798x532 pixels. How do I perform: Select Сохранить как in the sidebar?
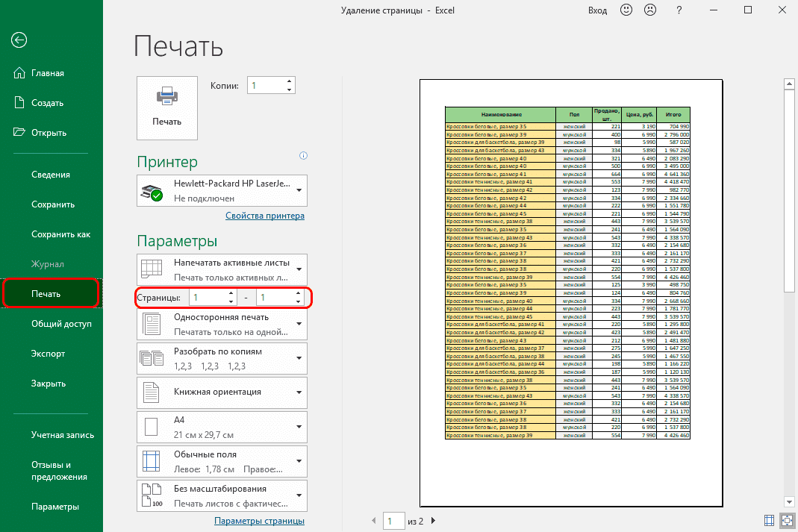tap(60, 234)
